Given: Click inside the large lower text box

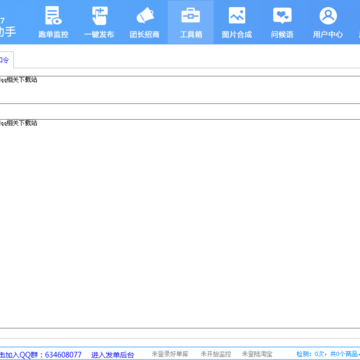Looking at the screenshot, I should pyautogui.click(x=180, y=223).
